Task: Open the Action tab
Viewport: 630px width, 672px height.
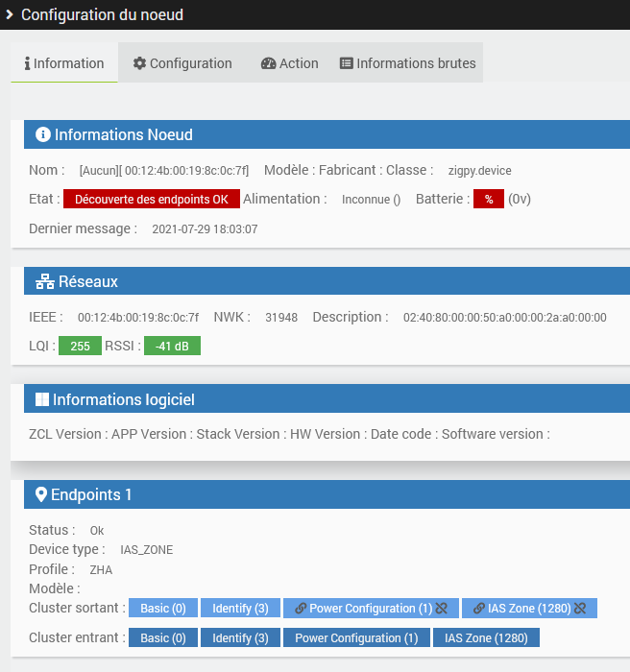Action: point(289,63)
